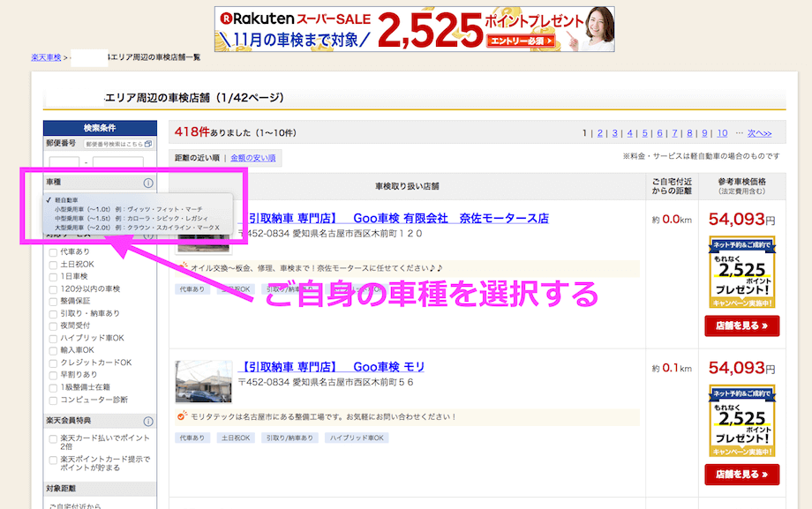Click the info icon beside 車種
The height and width of the screenshot is (509, 812).
(148, 183)
